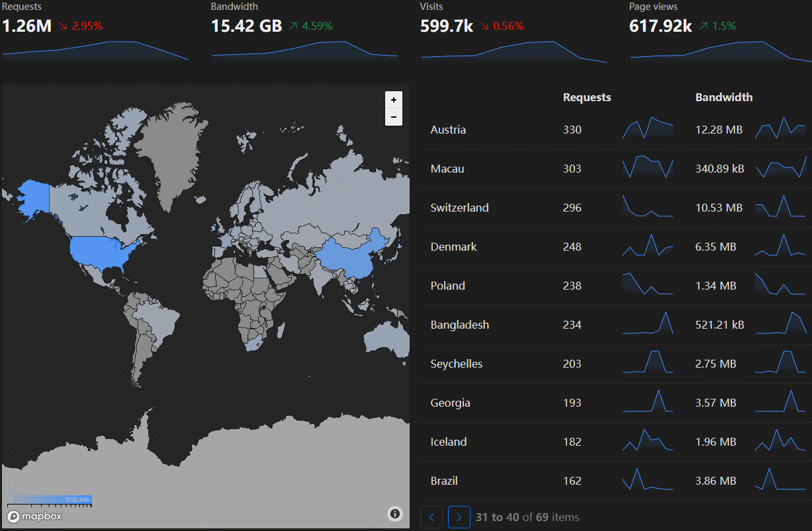Zoom in on the map with plus button
812x531 pixels.
click(394, 100)
